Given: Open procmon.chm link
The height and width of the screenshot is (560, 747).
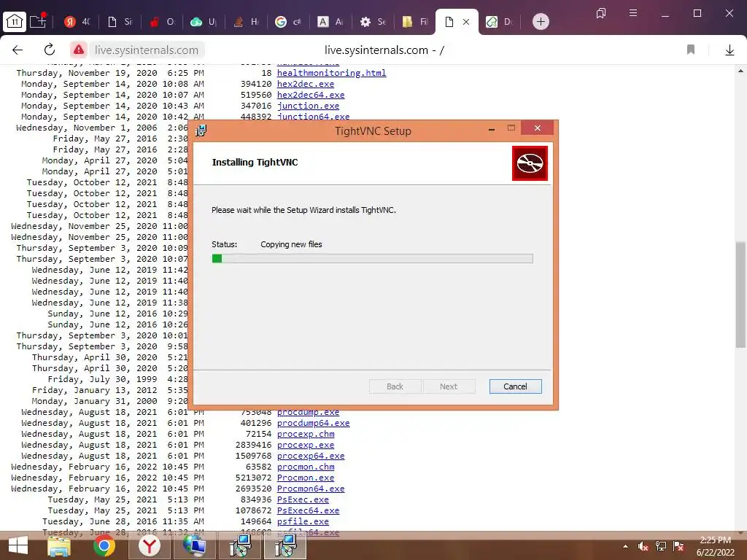Looking at the screenshot, I should (x=306, y=467).
